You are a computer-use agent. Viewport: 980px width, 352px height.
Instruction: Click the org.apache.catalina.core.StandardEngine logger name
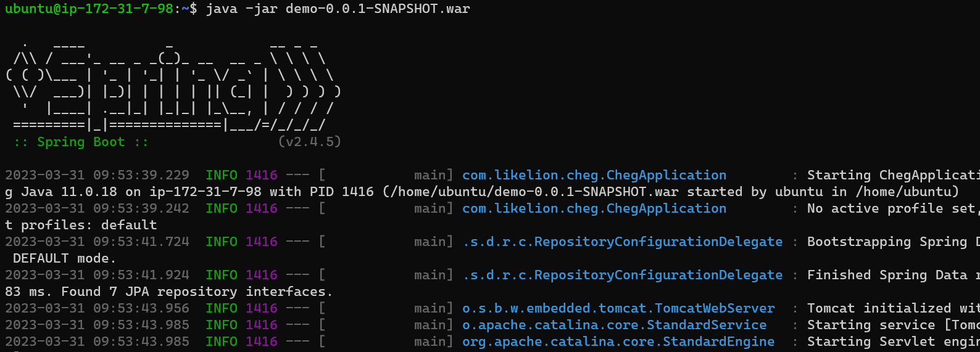click(618, 342)
